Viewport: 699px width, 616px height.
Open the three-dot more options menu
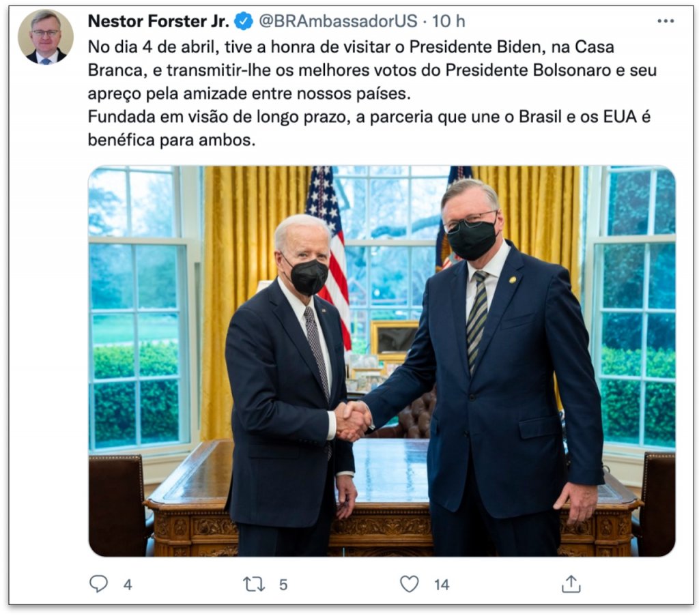[x=665, y=21]
